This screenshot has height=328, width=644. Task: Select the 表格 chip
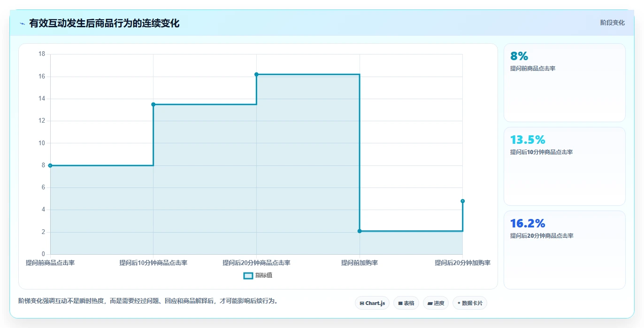click(406, 303)
